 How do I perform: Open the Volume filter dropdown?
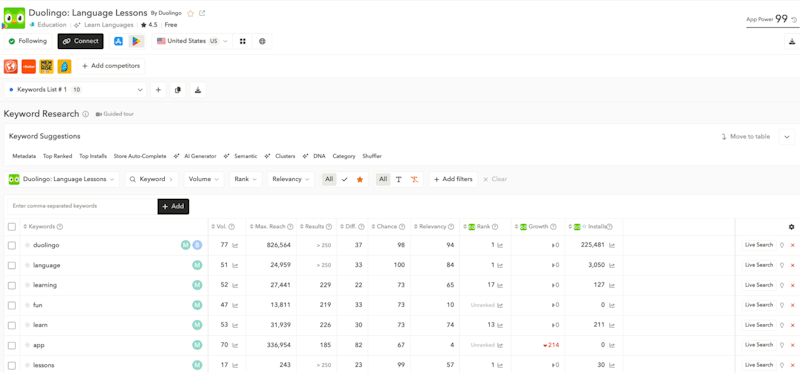(x=204, y=180)
